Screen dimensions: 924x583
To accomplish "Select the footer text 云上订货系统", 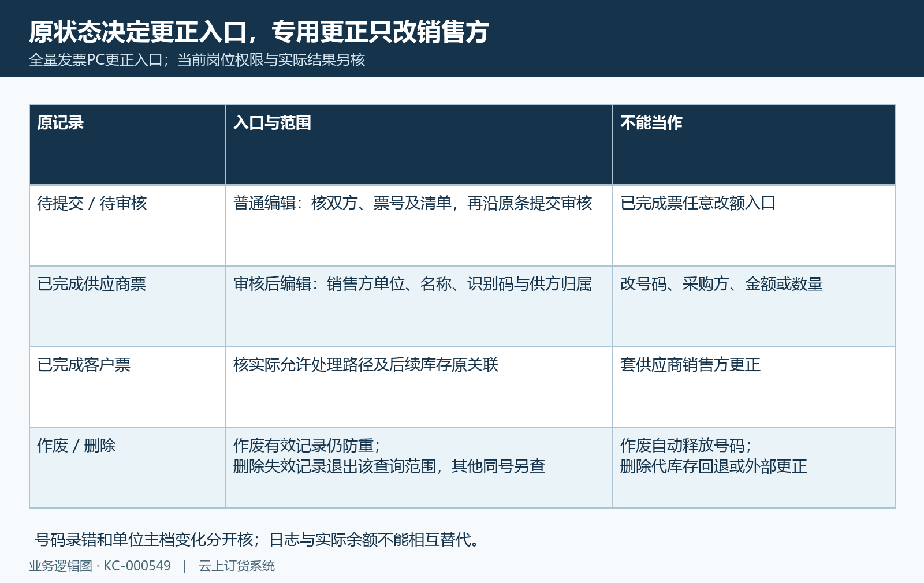I will [237, 566].
